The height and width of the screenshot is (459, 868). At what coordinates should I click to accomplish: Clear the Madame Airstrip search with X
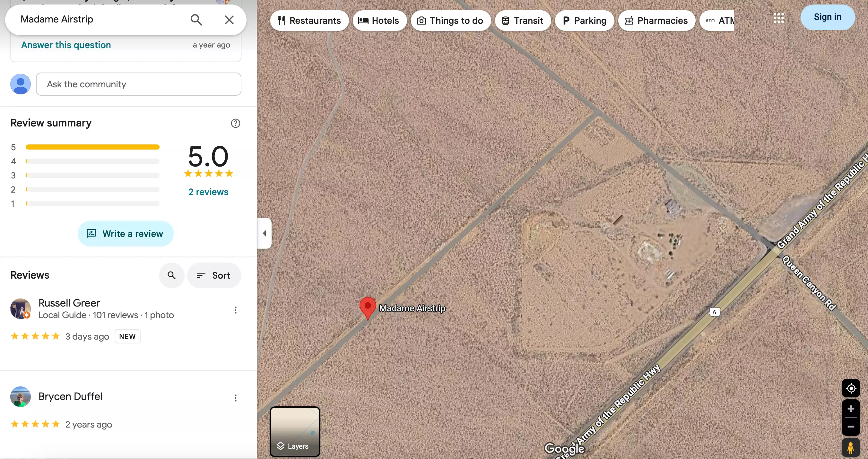coord(229,20)
